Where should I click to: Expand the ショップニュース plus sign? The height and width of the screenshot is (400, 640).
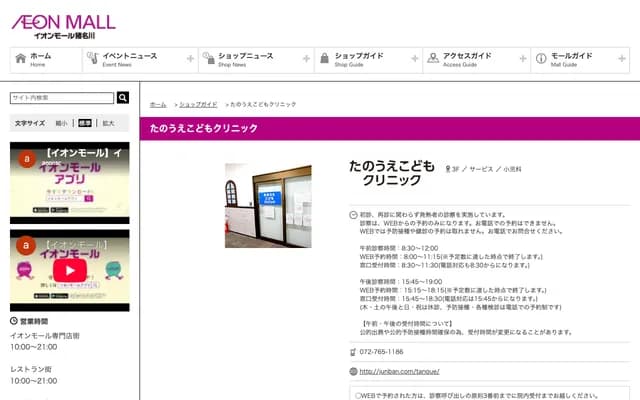click(306, 59)
